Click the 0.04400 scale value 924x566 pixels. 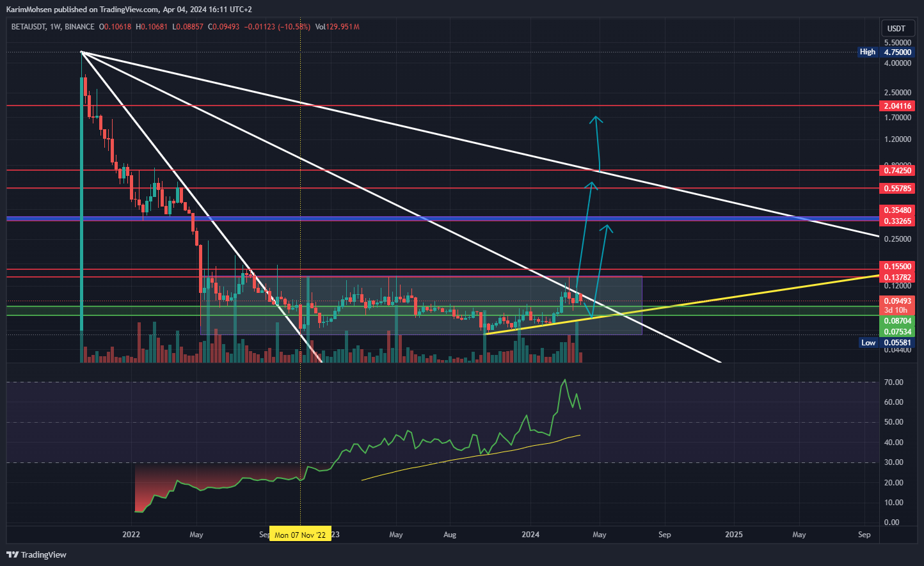(897, 350)
